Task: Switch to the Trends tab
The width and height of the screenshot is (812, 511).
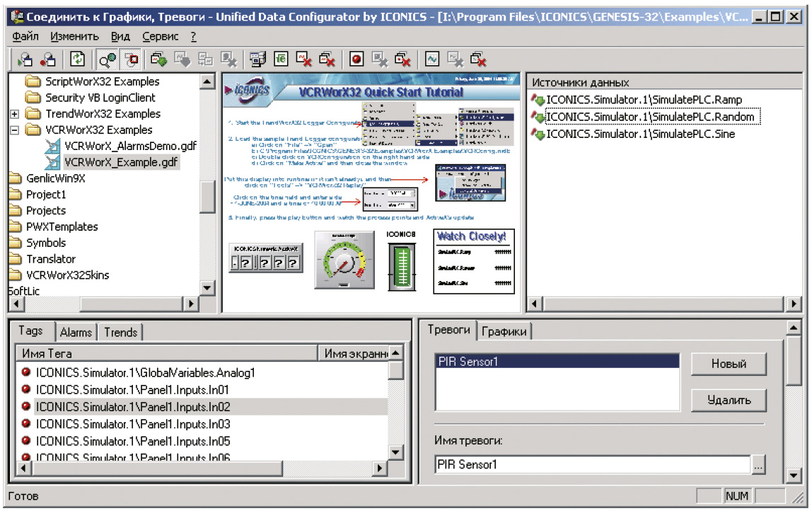Action: [120, 332]
